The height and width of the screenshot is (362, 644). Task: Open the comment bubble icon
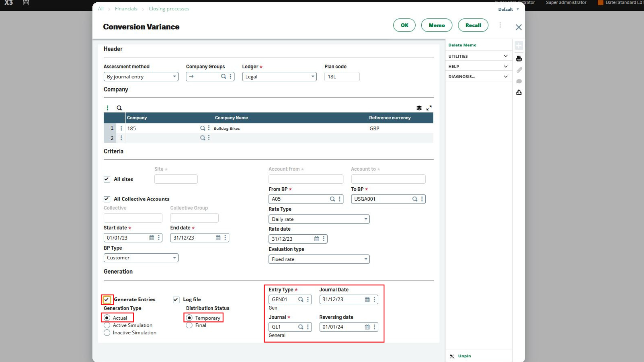click(519, 81)
